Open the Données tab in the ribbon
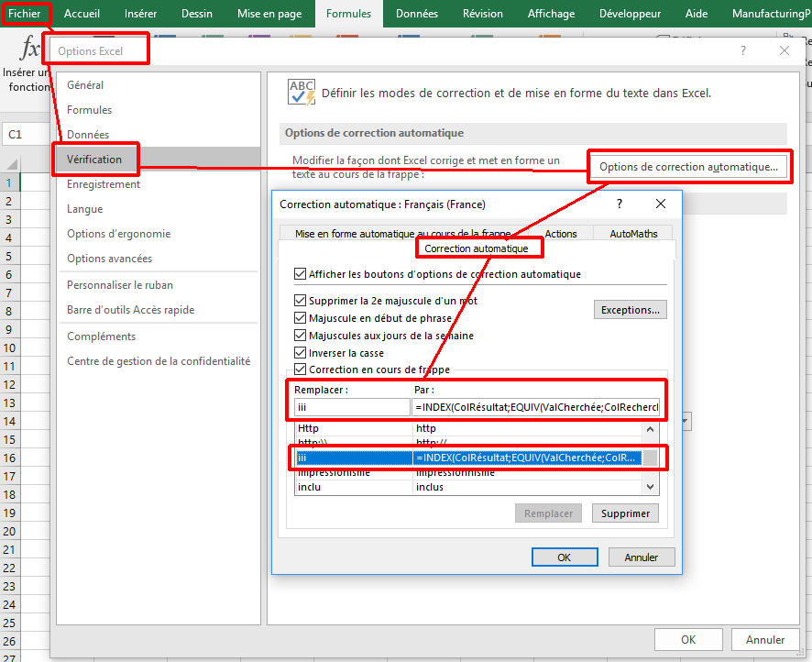 pyautogui.click(x=417, y=14)
